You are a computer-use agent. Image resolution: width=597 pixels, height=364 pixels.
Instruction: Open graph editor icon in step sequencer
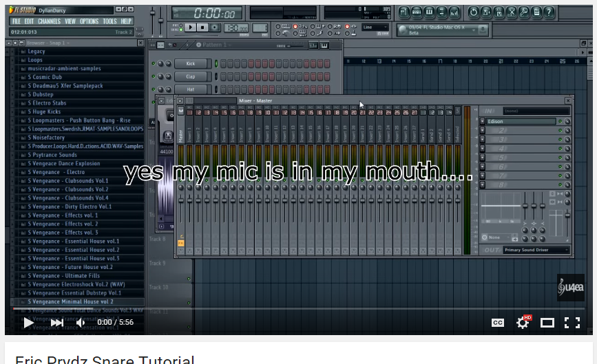(x=313, y=45)
